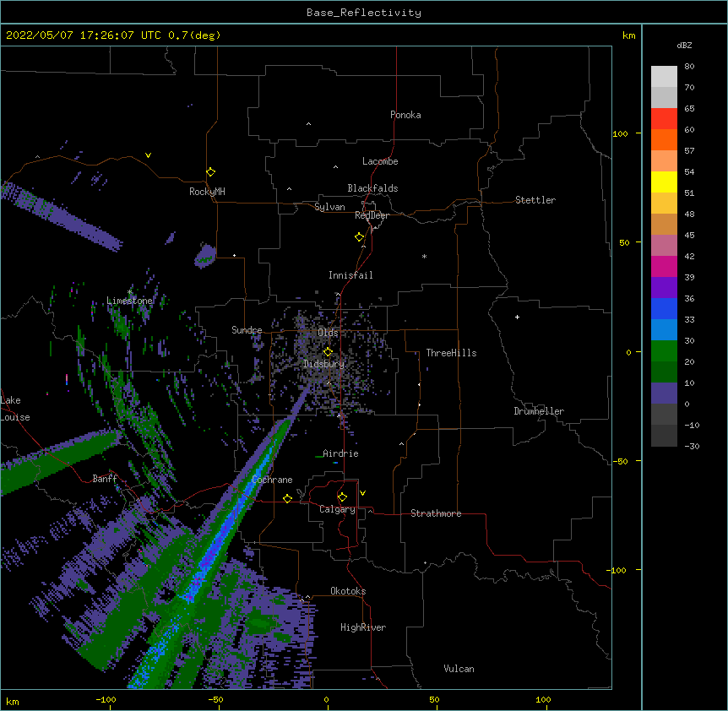Screen dimensions: 728x711
Task: Click the Cochrane town label
Action: tap(272, 480)
